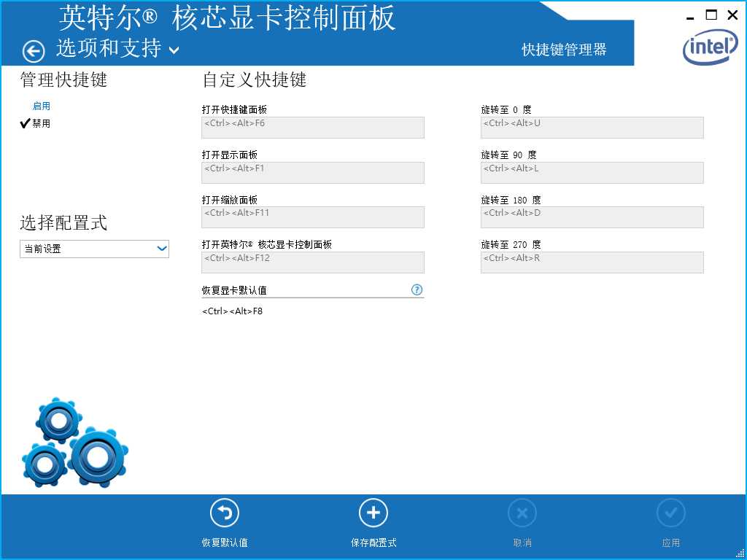Screen dimensions: 747x560
Task: Click the 取消 X icon
Action: 522,513
